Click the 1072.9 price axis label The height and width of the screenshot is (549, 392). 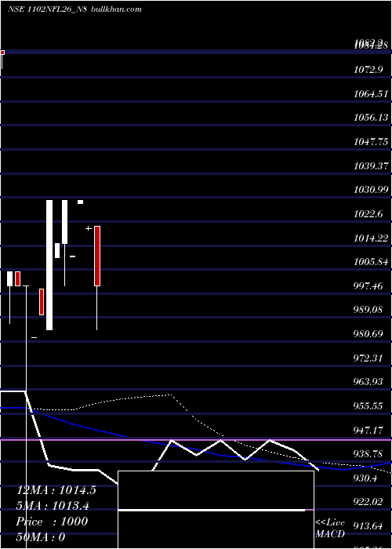click(368, 69)
